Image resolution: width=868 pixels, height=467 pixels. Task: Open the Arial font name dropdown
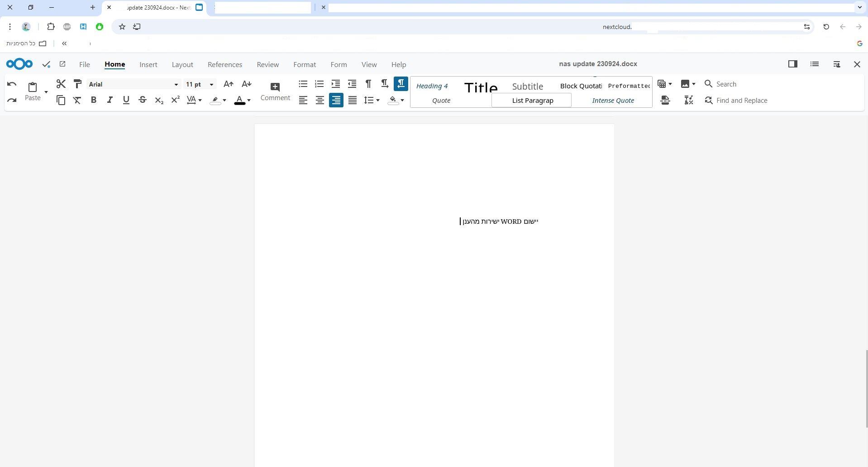[x=176, y=84]
